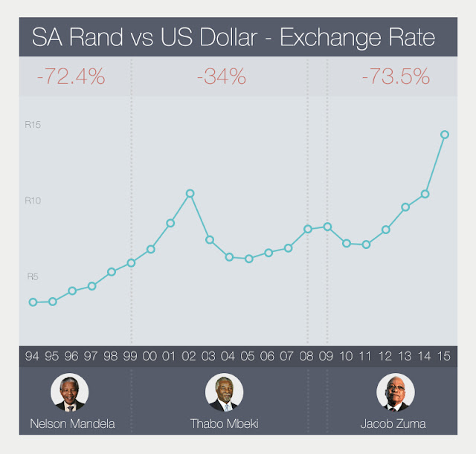476x454 pixels.
Task: Click the data point above year 09
Action: pyautogui.click(x=327, y=226)
